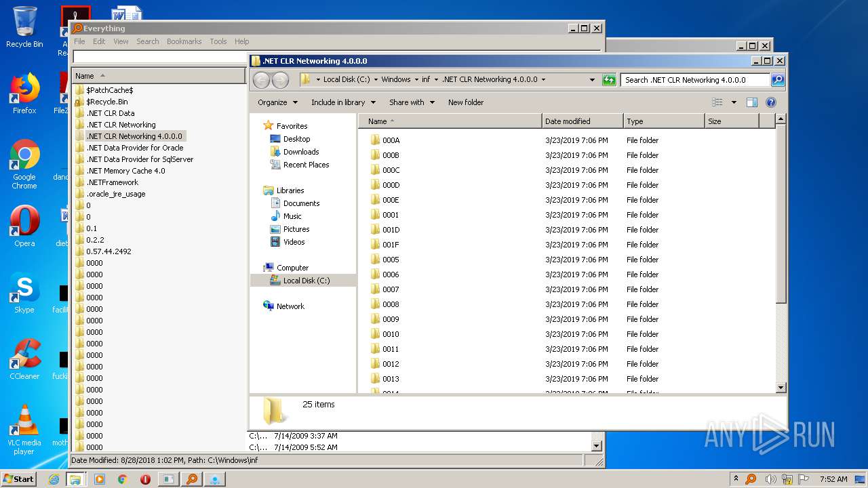Click the change view icon in Explorer

(717, 102)
